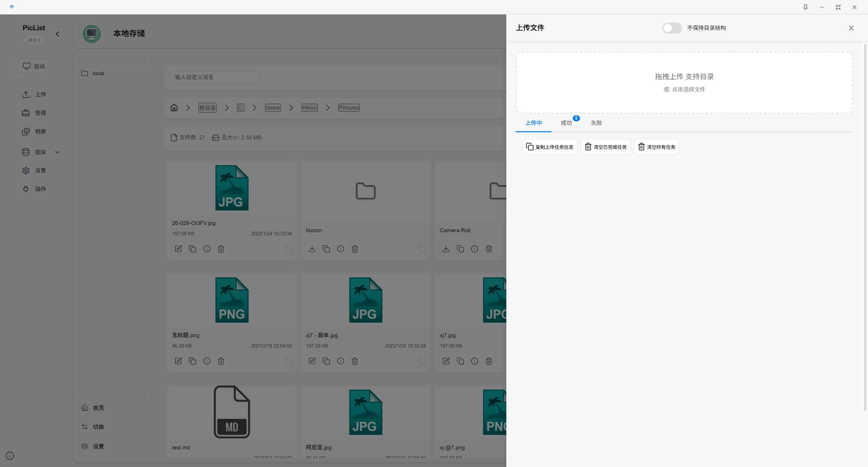The height and width of the screenshot is (467, 868).
Task: Switch to the 上传中 tab
Action: (x=533, y=123)
